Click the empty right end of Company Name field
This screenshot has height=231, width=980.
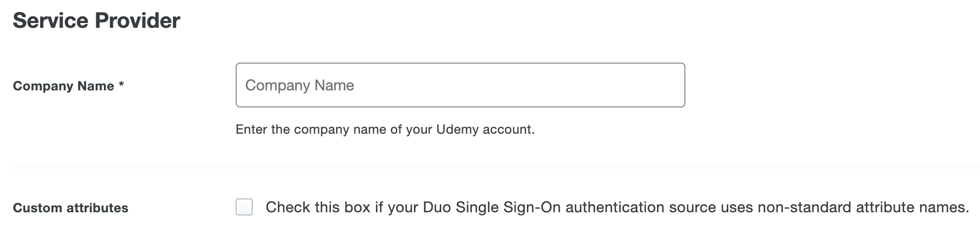(x=643, y=85)
